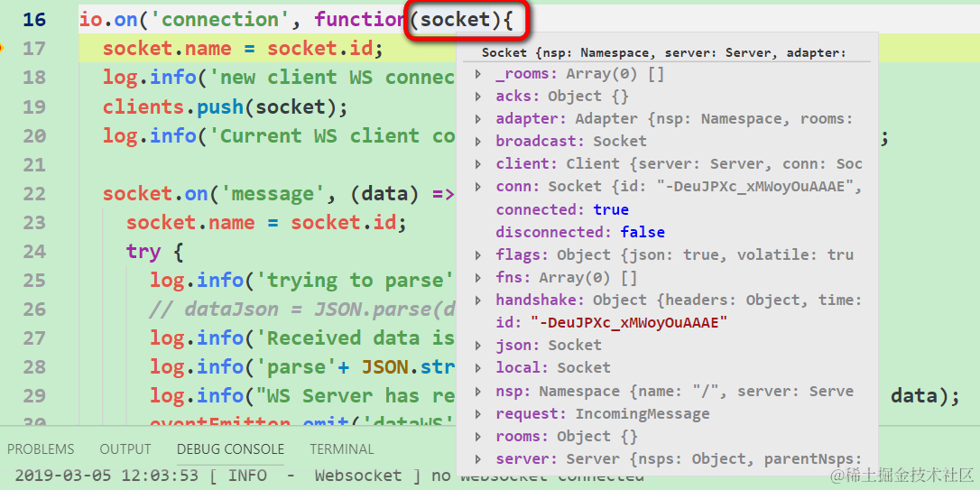The image size is (980, 490).
Task: Expand the server property in hover
Action: click(478, 458)
